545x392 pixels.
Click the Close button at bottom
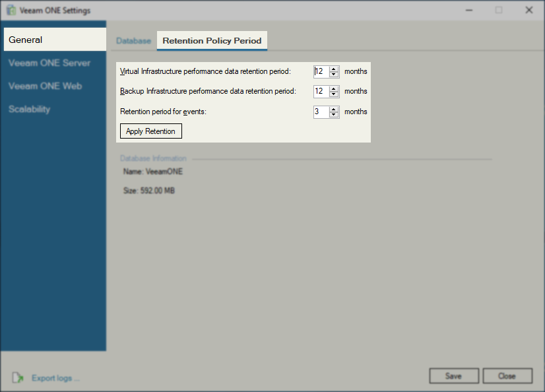tap(507, 376)
